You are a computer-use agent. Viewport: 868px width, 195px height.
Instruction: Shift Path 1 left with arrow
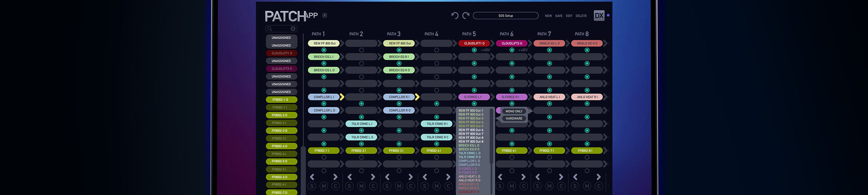coord(312,177)
